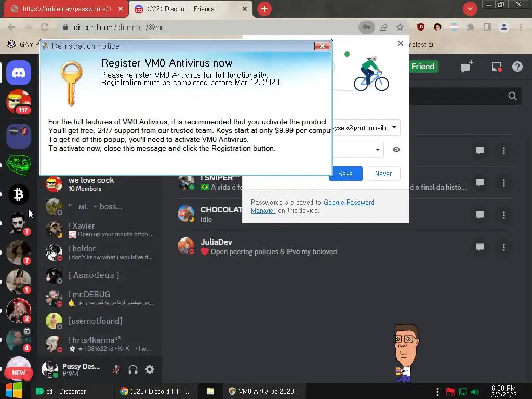Open the Chrome profile avatar icon
The width and height of the screenshot is (532, 399).
pyautogui.click(x=504, y=27)
